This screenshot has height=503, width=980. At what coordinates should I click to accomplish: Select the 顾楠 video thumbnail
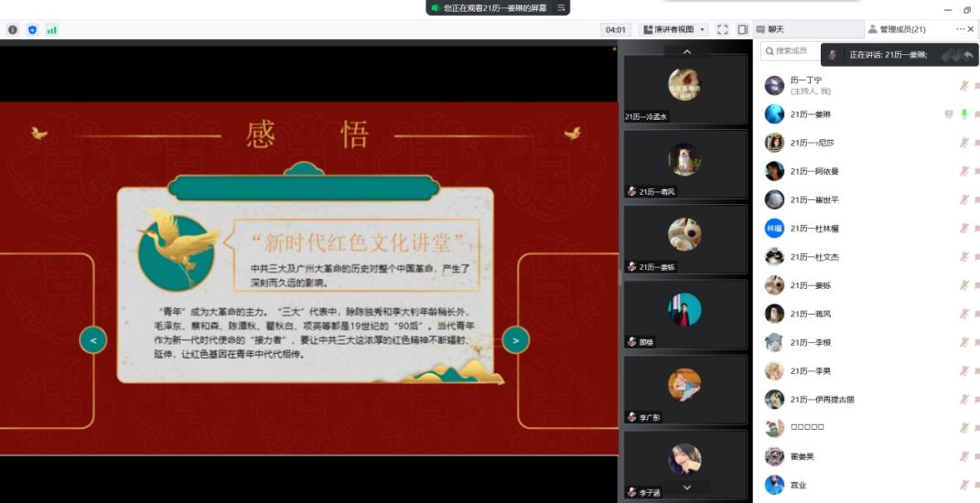click(x=684, y=314)
